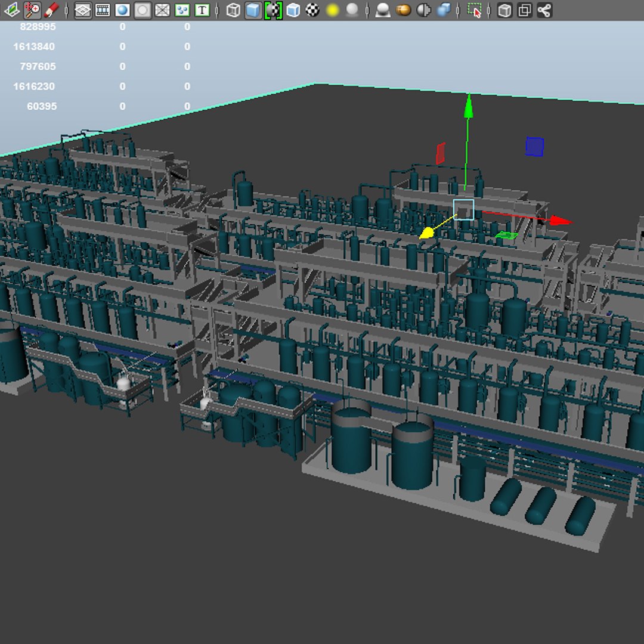Collapse toolbar section before isolate select icon

point(459,10)
